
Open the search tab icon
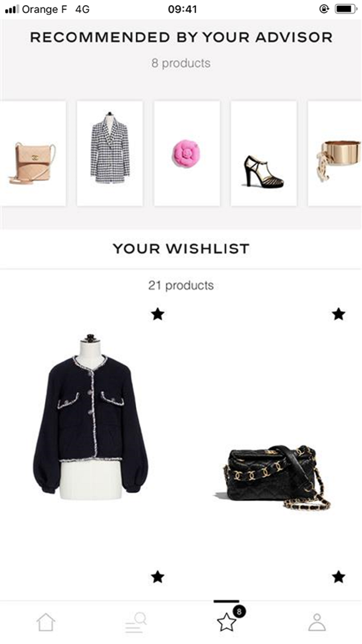coord(136,622)
